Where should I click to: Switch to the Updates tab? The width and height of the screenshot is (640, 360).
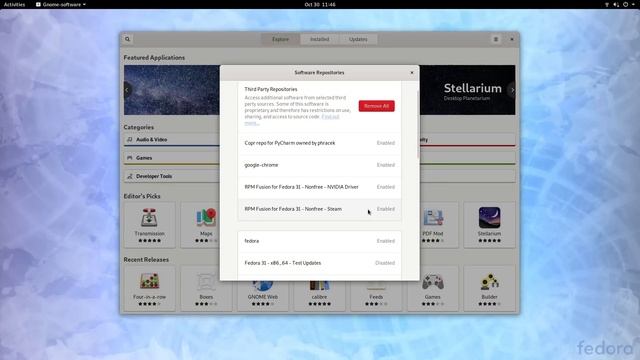(x=358, y=39)
